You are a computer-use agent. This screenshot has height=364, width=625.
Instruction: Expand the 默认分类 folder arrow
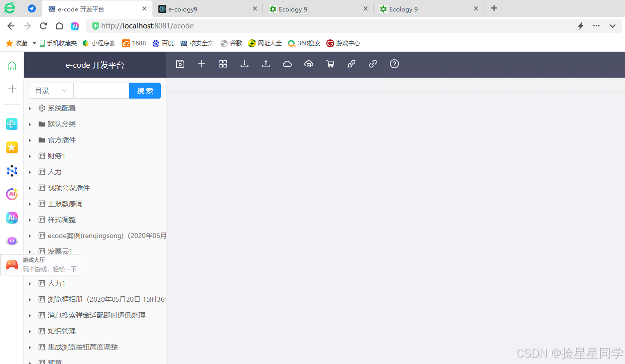pos(30,124)
